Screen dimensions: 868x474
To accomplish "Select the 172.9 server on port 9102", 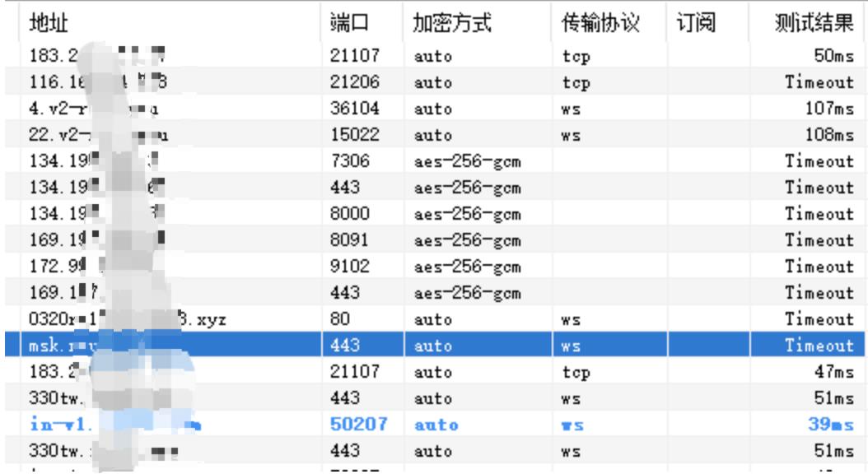I will pos(165,267).
